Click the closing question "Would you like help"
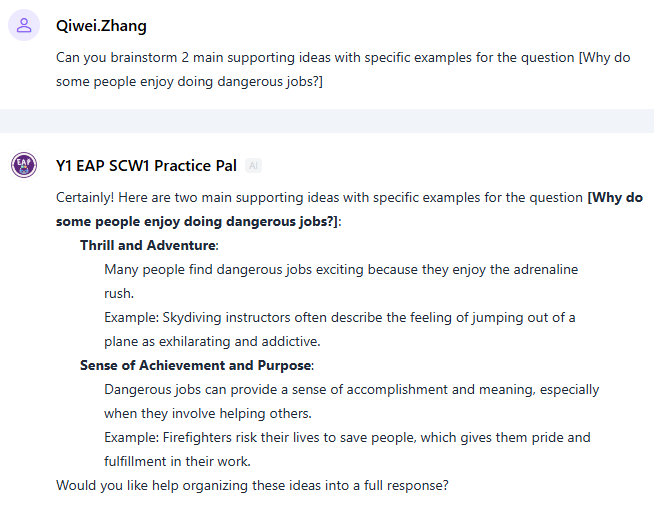The image size is (654, 507). click(x=252, y=486)
